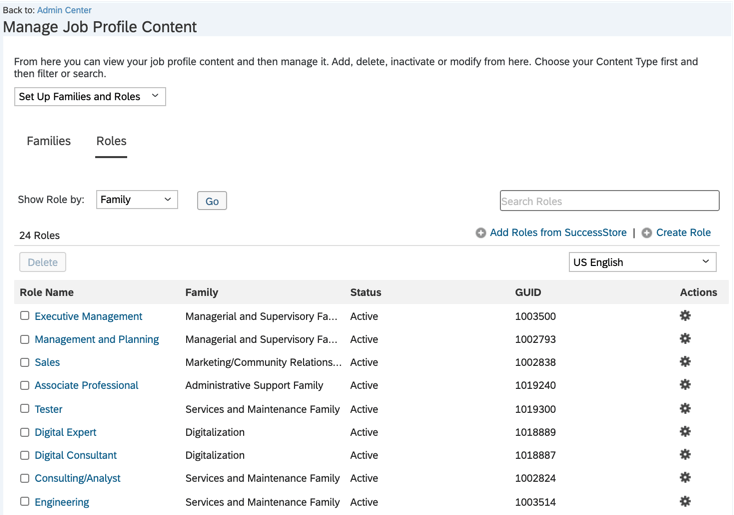Click the gear icon for Executive Management
734x515 pixels.
685,316
